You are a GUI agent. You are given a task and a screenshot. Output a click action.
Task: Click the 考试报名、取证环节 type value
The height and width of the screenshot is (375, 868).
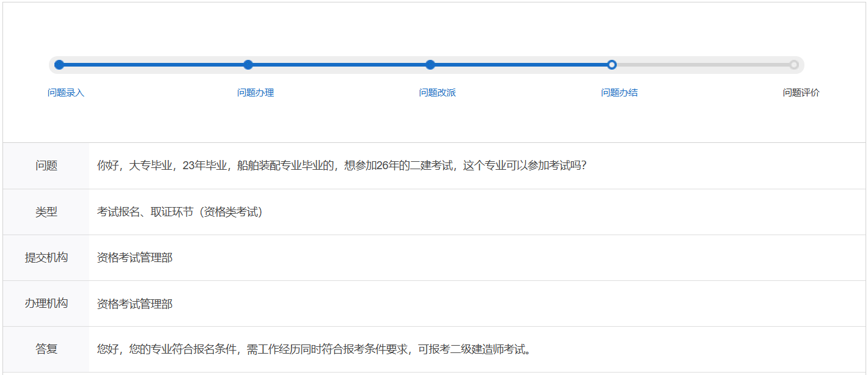pos(180,212)
